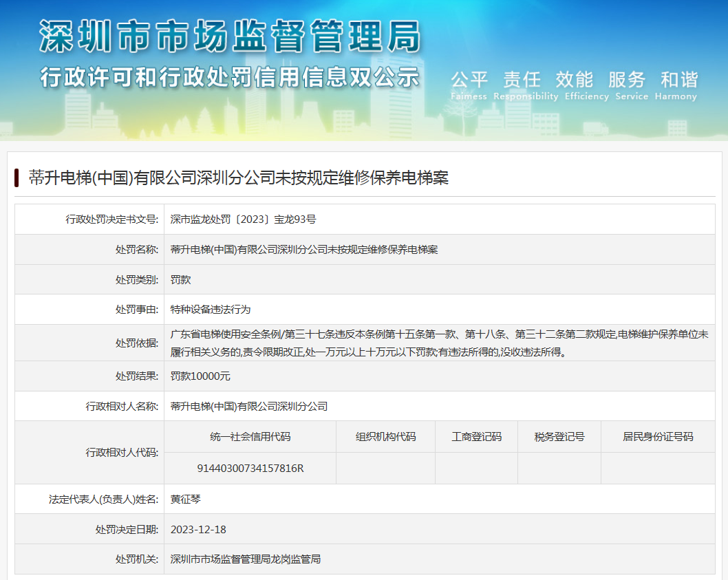Click the label 处罚决定日期
Screen dimensions: 728x580
pos(127,529)
